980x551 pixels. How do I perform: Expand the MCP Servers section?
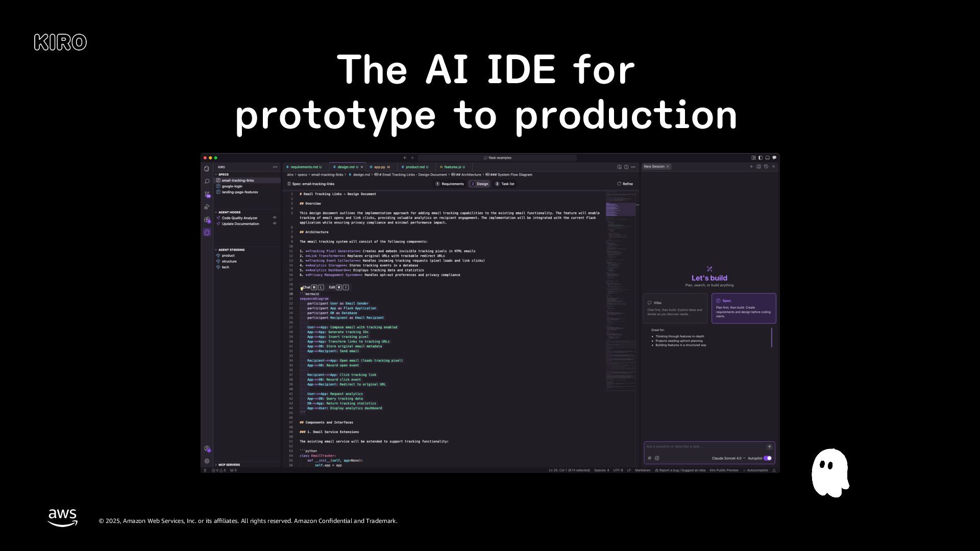coord(229,465)
